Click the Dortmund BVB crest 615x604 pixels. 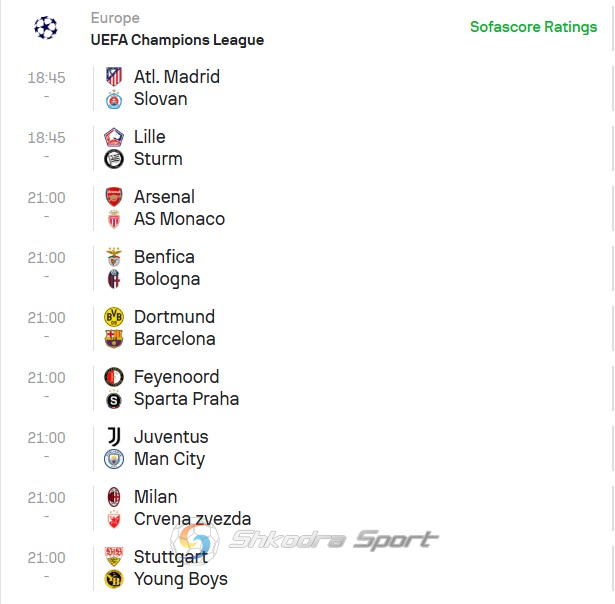coord(114,317)
